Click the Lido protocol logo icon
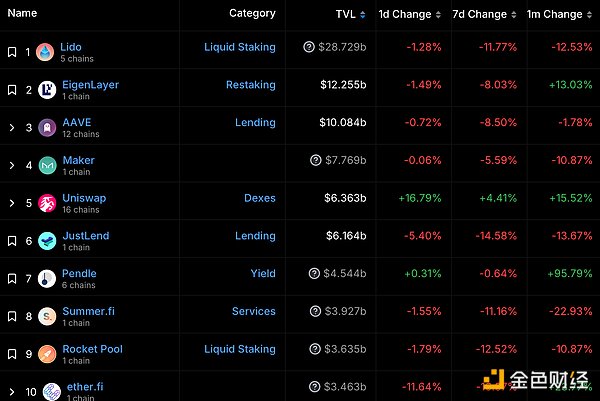Screen dimensions: 600x401 click(x=46, y=52)
